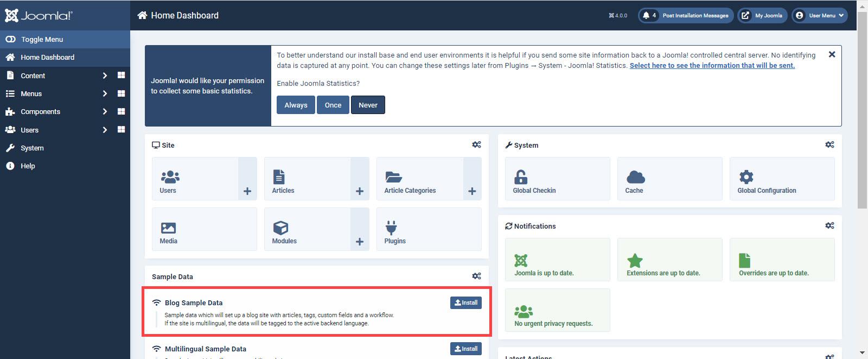
Task: Open the User Menu dropdown
Action: tap(819, 15)
